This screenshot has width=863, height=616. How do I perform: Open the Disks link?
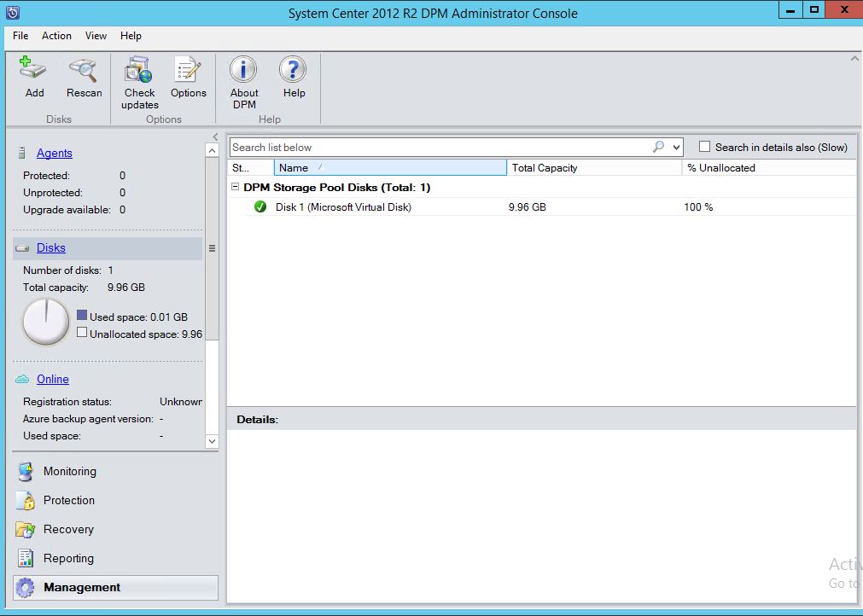click(x=51, y=248)
